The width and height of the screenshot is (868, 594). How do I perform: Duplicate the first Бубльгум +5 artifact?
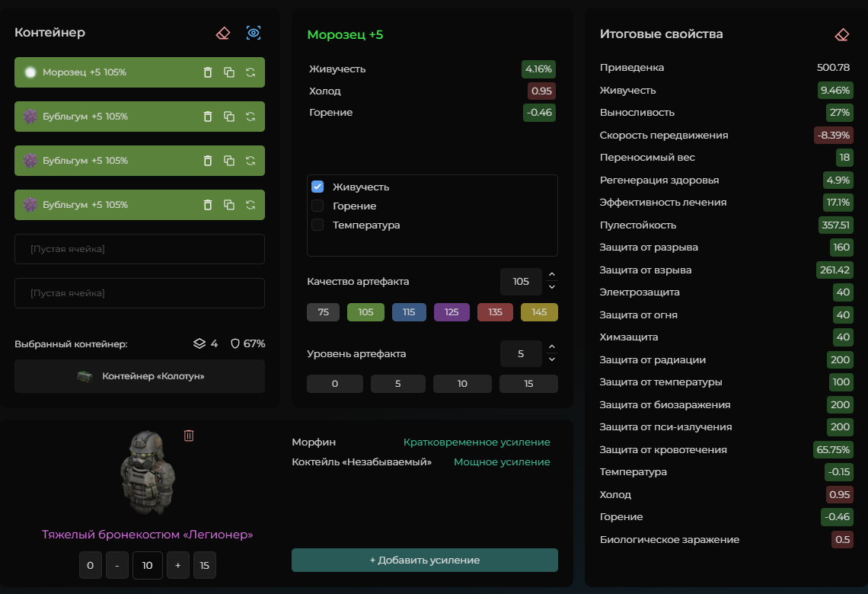click(x=229, y=117)
